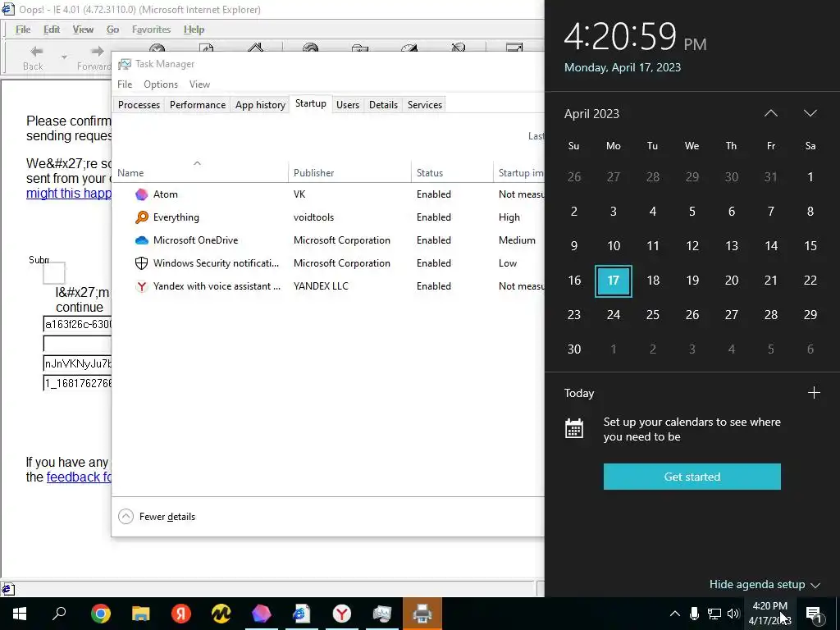Image resolution: width=840 pixels, height=630 pixels.
Task: Open red Yandex 'Я' taskbar icon
Action: [x=181, y=614]
